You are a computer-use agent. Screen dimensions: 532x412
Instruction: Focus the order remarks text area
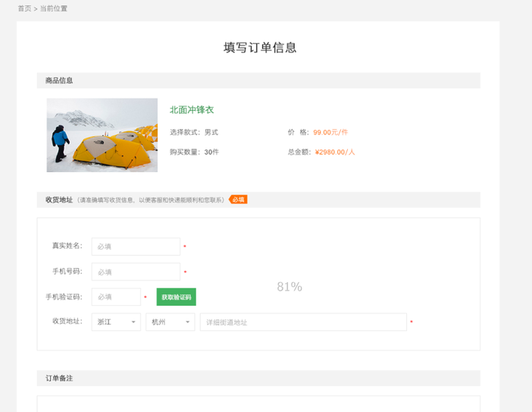point(258,404)
